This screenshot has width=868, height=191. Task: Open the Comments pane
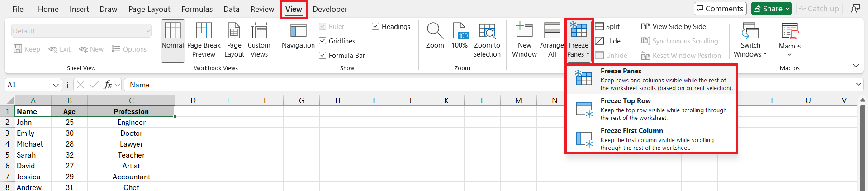720,9
